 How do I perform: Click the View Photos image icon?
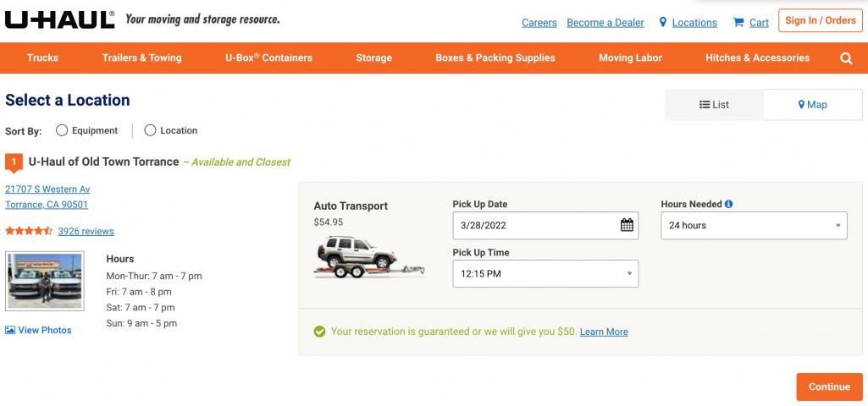pyautogui.click(x=10, y=330)
